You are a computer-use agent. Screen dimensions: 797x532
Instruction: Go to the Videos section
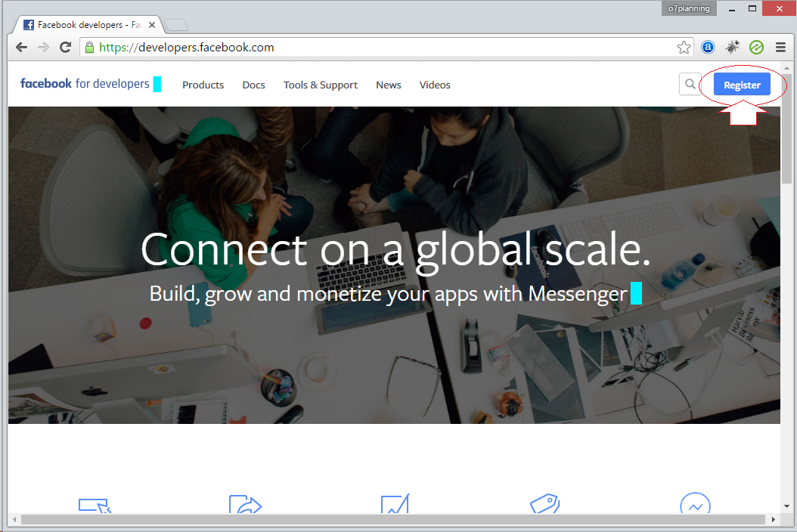tap(435, 85)
